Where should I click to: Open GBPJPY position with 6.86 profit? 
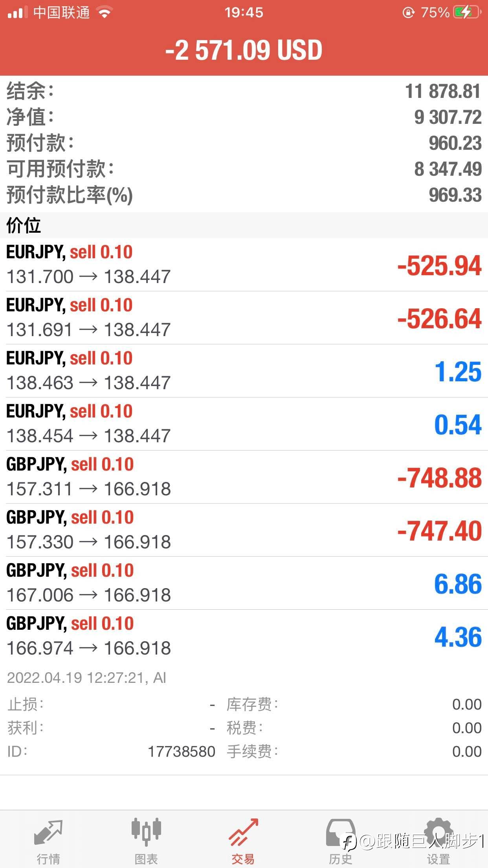pyautogui.click(x=244, y=583)
